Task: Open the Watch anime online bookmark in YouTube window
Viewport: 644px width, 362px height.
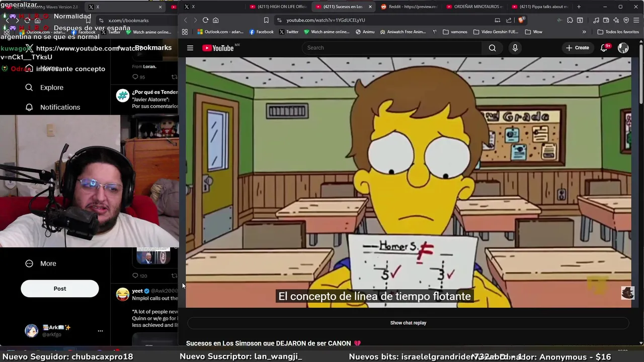Action: (327, 32)
